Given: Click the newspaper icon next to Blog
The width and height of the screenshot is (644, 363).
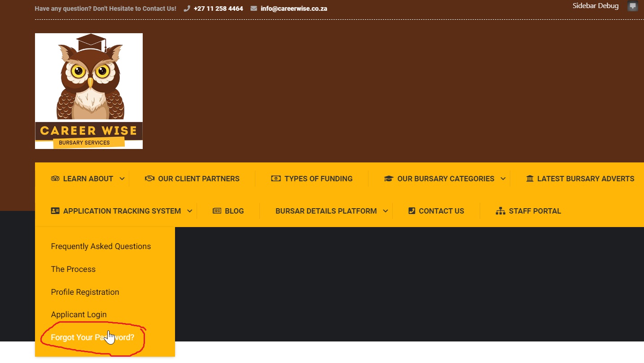Looking at the screenshot, I should click(x=217, y=211).
